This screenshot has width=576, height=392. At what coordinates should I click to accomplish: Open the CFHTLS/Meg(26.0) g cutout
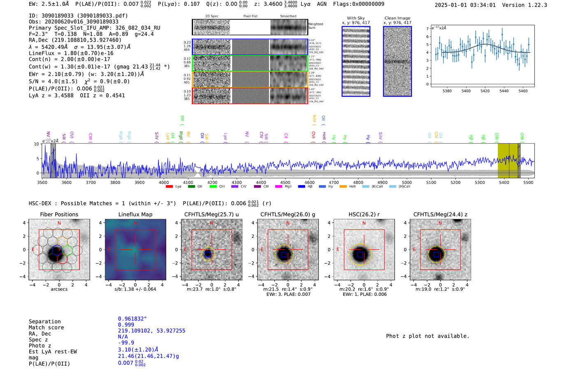pos(288,250)
